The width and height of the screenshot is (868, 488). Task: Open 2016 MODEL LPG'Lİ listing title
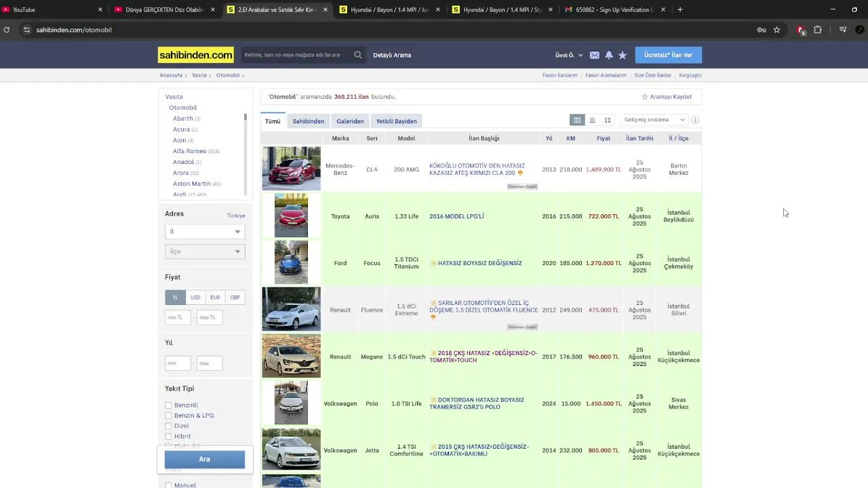pos(456,216)
